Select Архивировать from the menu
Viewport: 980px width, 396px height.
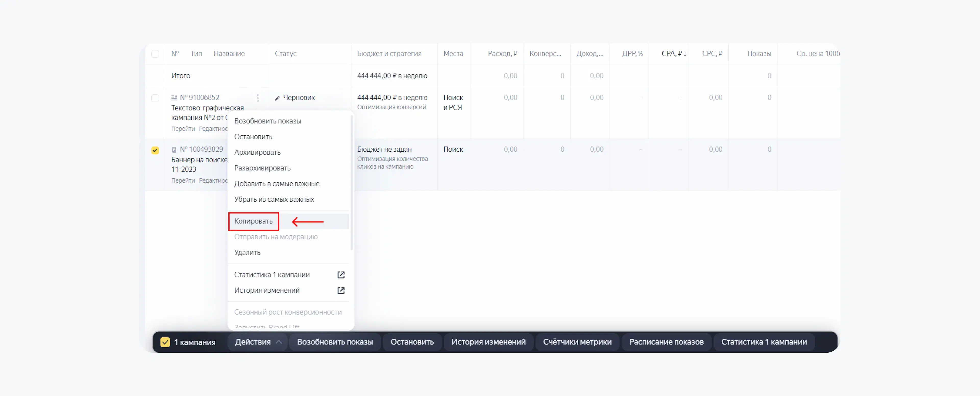(258, 152)
